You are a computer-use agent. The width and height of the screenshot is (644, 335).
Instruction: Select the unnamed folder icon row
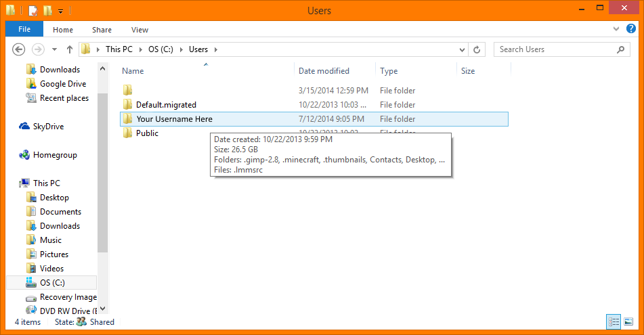[x=127, y=90]
